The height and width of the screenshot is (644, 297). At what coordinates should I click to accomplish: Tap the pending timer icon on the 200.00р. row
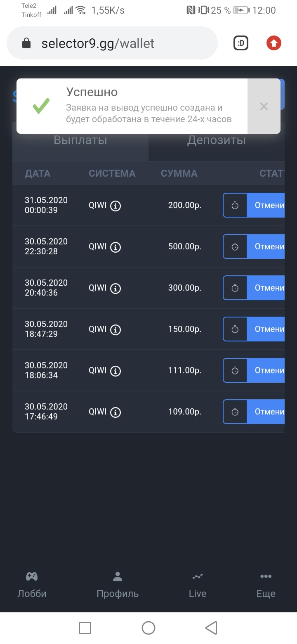[x=235, y=205]
